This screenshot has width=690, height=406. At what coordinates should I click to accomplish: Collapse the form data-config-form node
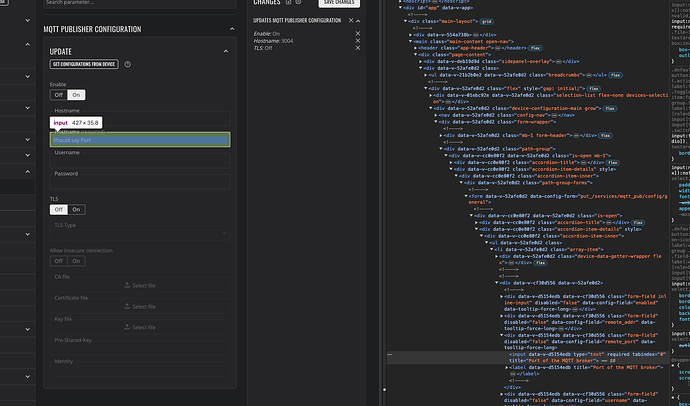coord(466,196)
